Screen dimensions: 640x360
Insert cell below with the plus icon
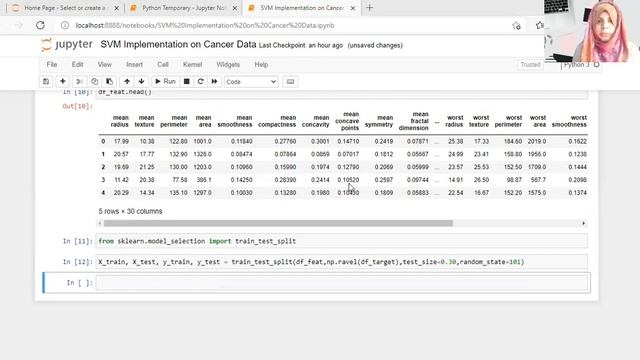62,82
